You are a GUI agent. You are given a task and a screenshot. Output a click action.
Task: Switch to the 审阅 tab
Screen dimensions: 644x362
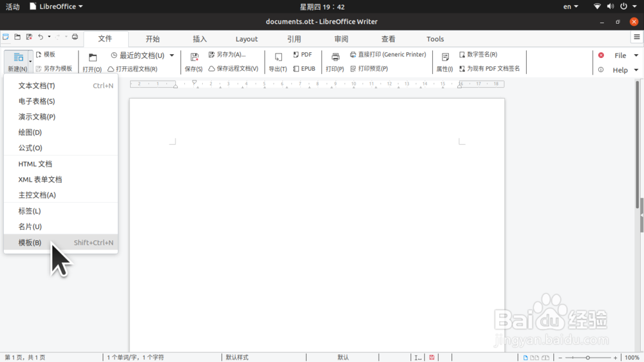pyautogui.click(x=341, y=39)
